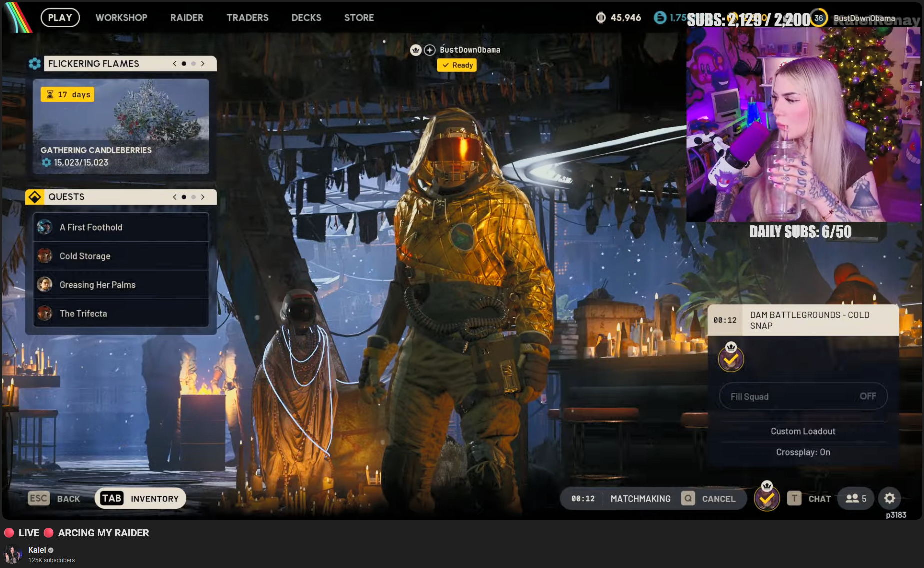Open the DECKS tab
924x568 pixels.
coord(306,18)
